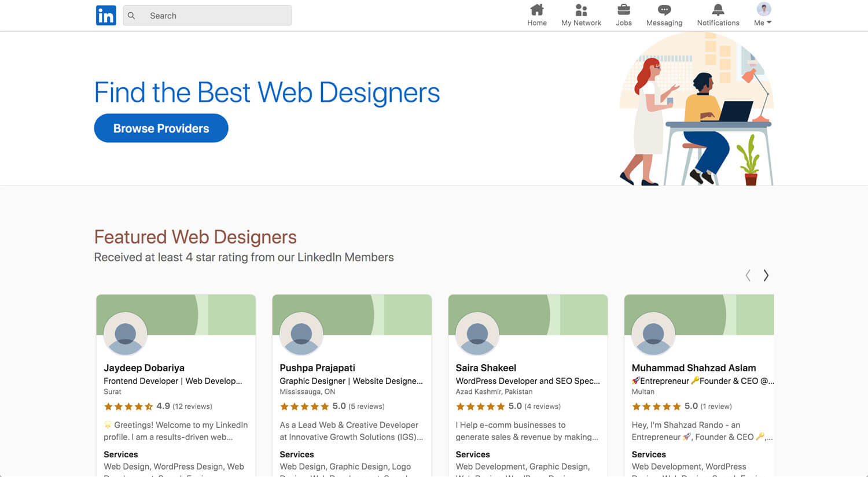Click Jaydeep's 4.9 star rating
This screenshot has width=868, height=477.
[x=137, y=406]
